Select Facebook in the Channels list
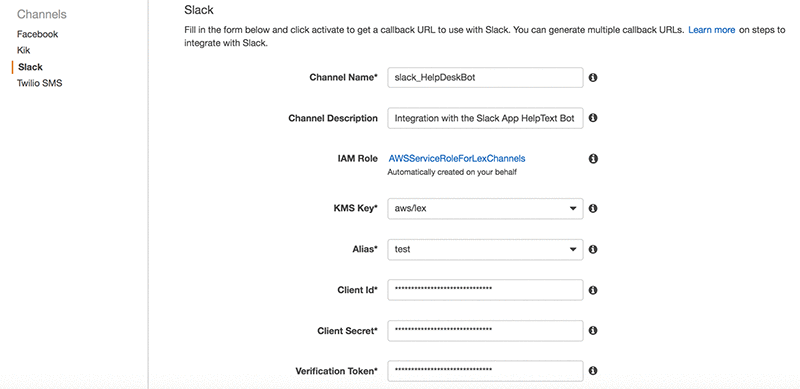The width and height of the screenshot is (800, 389). (x=37, y=34)
